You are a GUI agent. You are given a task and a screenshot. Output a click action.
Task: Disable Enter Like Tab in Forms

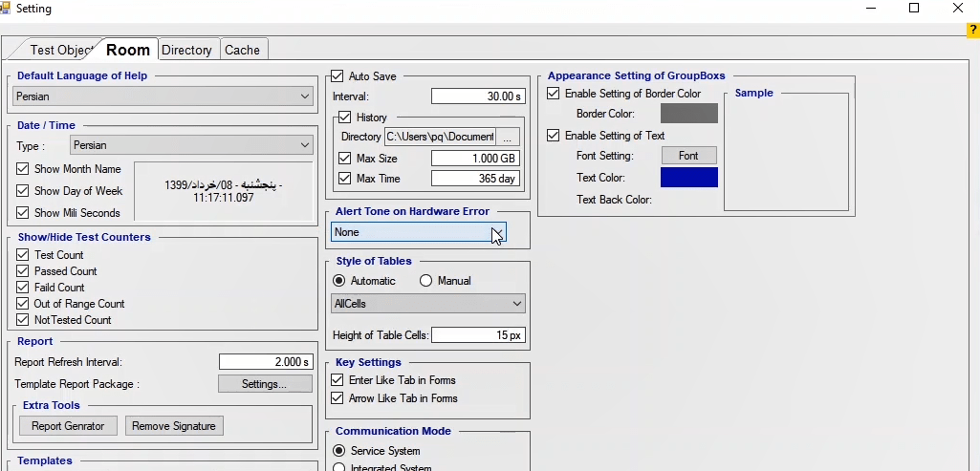(338, 380)
